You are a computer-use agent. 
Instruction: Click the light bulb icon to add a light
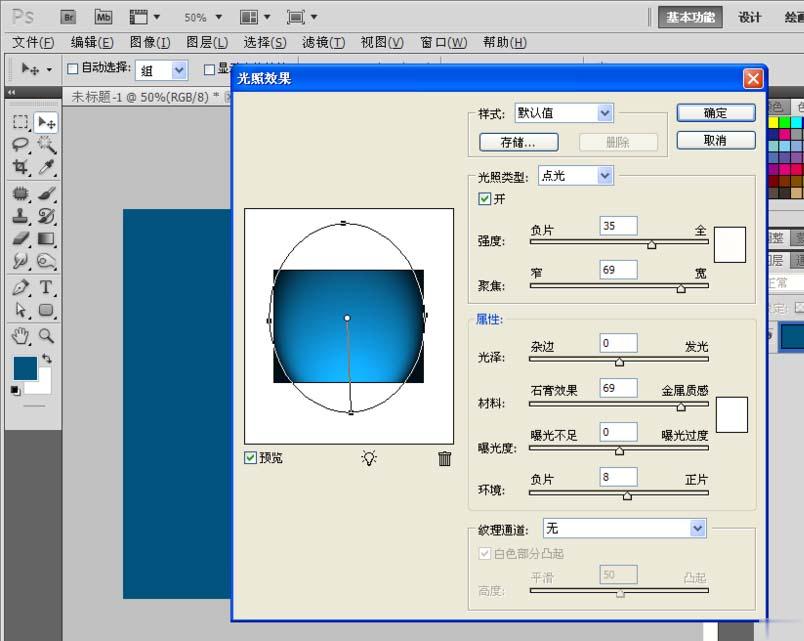point(368,456)
